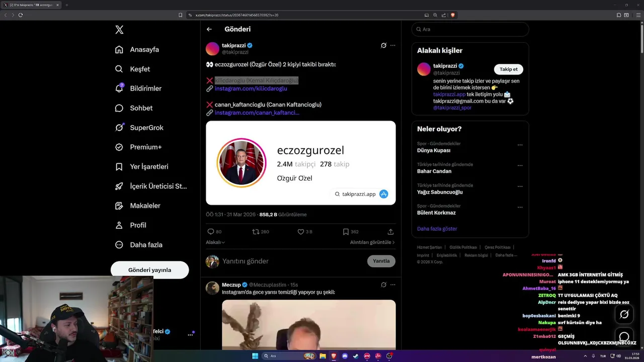Open Daha fazla menu in the sidebar
The image size is (644, 362).
coord(138,245)
